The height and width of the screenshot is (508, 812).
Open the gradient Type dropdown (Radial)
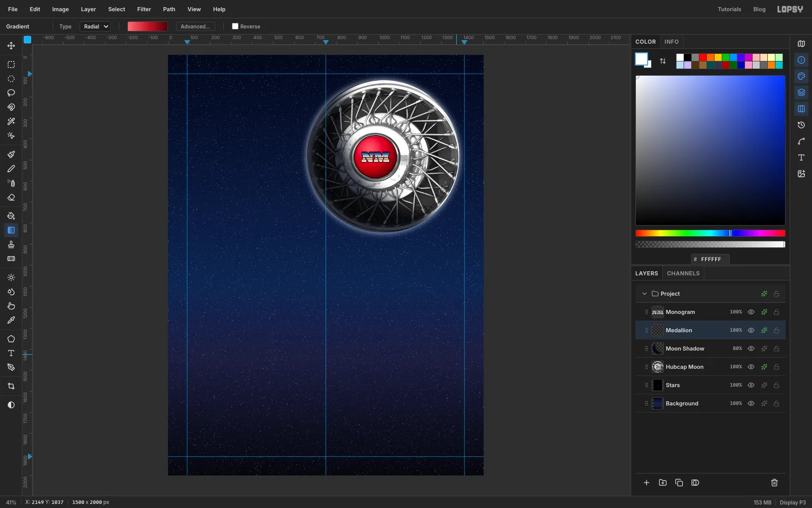95,26
